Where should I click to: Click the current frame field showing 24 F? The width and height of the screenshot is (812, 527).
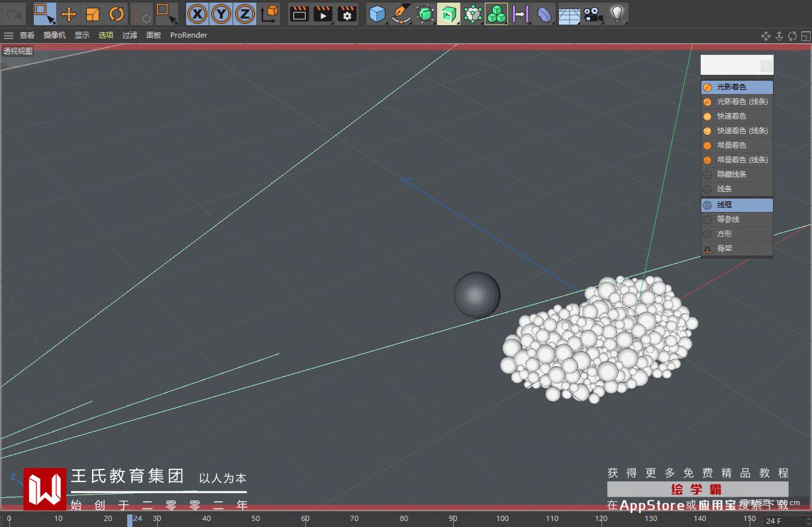pyautogui.click(x=787, y=521)
